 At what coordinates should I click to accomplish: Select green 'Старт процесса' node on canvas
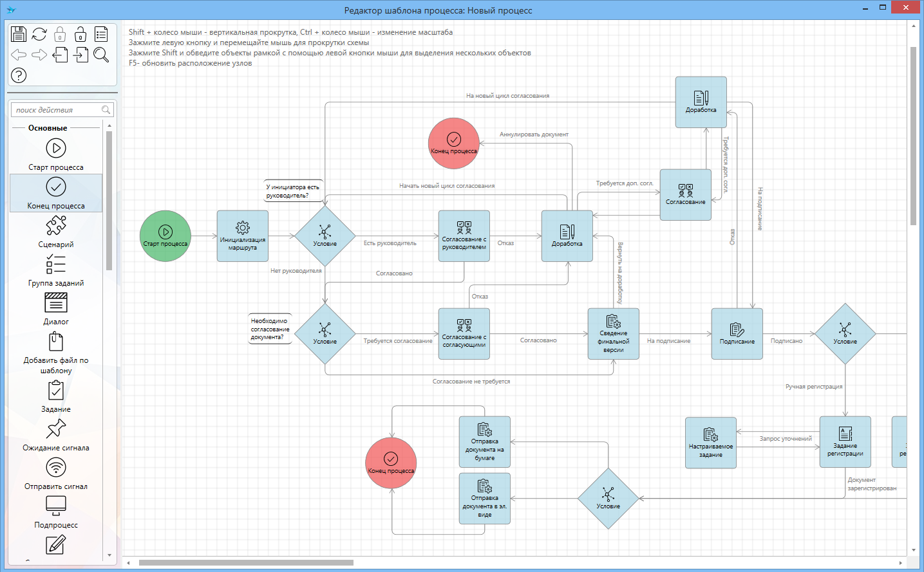[165, 236]
